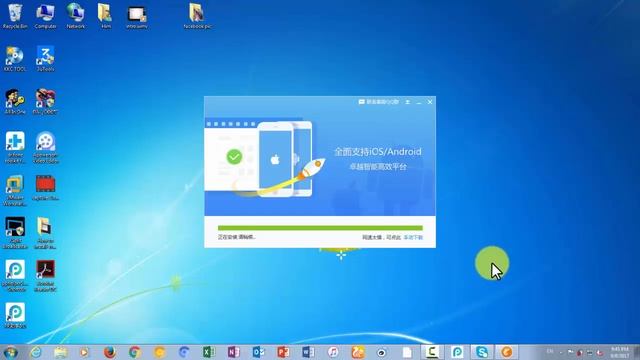The image size is (640, 360).
Task: Launch the KKC TOOL desktop shortcut
Action: (15, 58)
